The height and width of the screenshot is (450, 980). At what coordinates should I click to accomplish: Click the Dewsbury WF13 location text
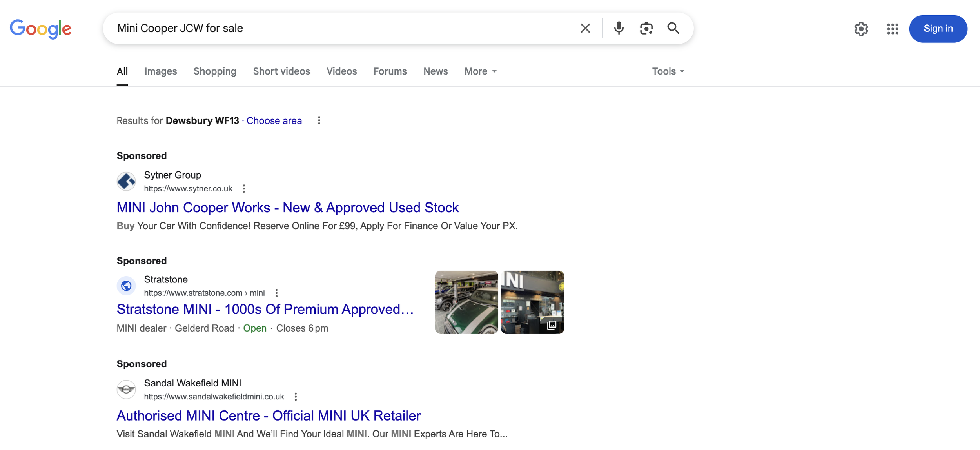tap(202, 121)
